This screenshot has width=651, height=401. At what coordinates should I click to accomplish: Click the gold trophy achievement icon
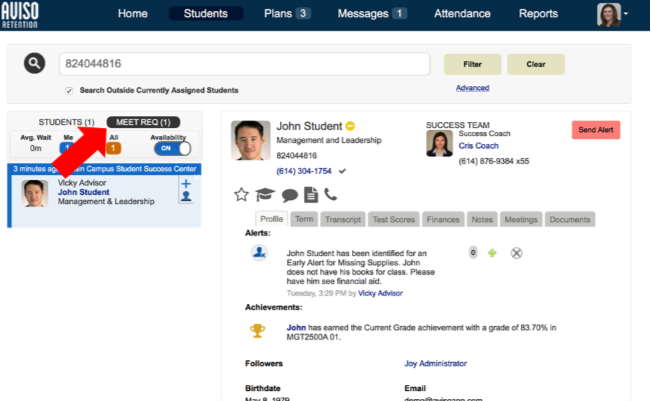pos(257,331)
